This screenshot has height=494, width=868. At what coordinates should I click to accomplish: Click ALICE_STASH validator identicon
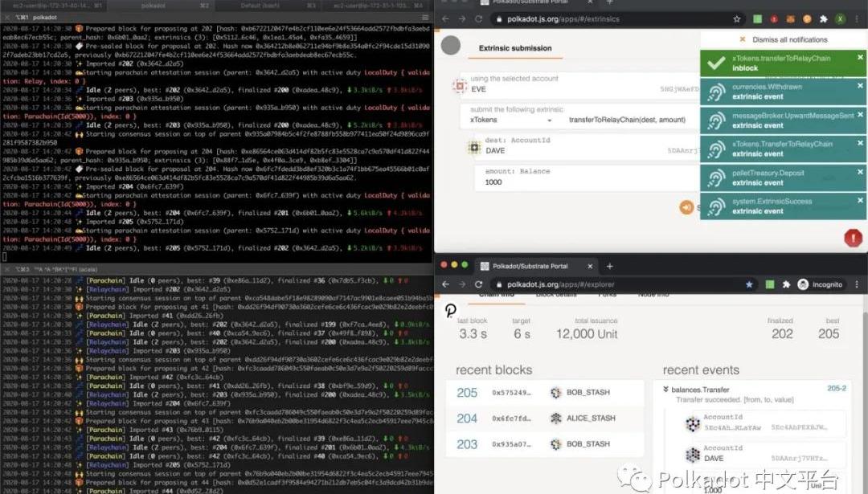pos(556,418)
